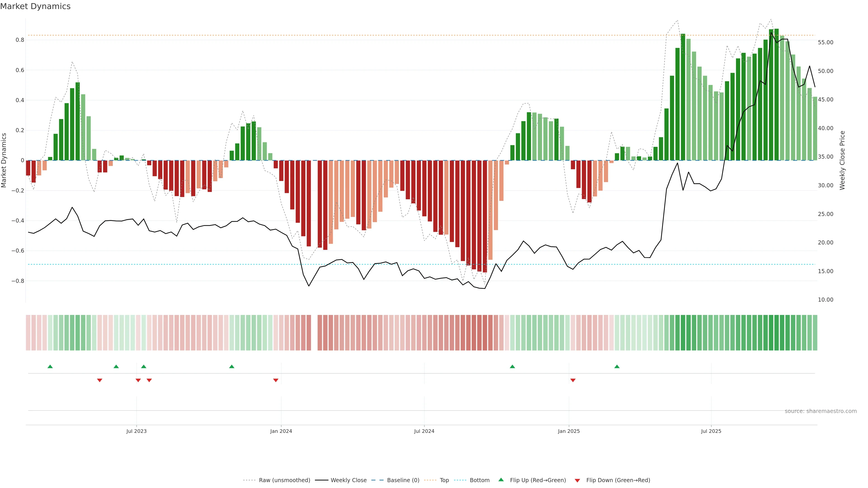Viewport: 868px width, 488px height.
Task: Click the rightmost green flip-up marker
Action: pyautogui.click(x=617, y=366)
